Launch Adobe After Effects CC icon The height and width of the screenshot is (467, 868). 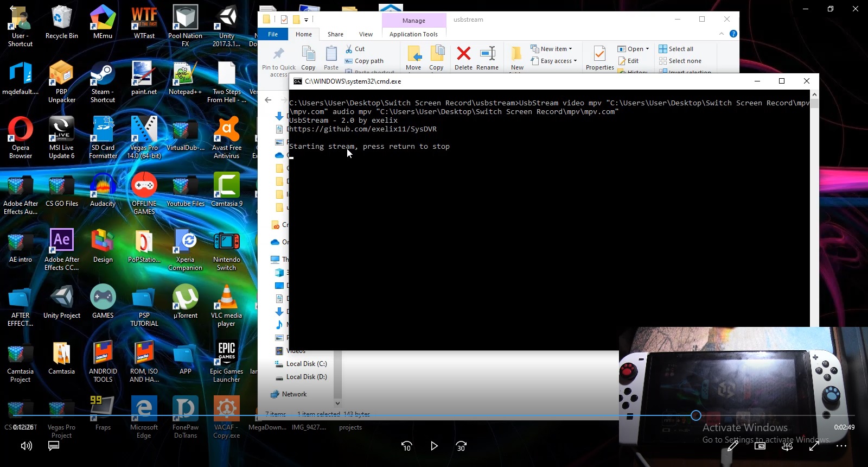pyautogui.click(x=61, y=250)
